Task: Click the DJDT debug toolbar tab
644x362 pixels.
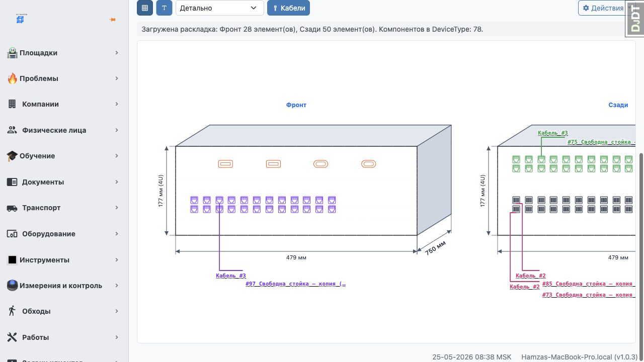Action: pyautogui.click(x=635, y=19)
